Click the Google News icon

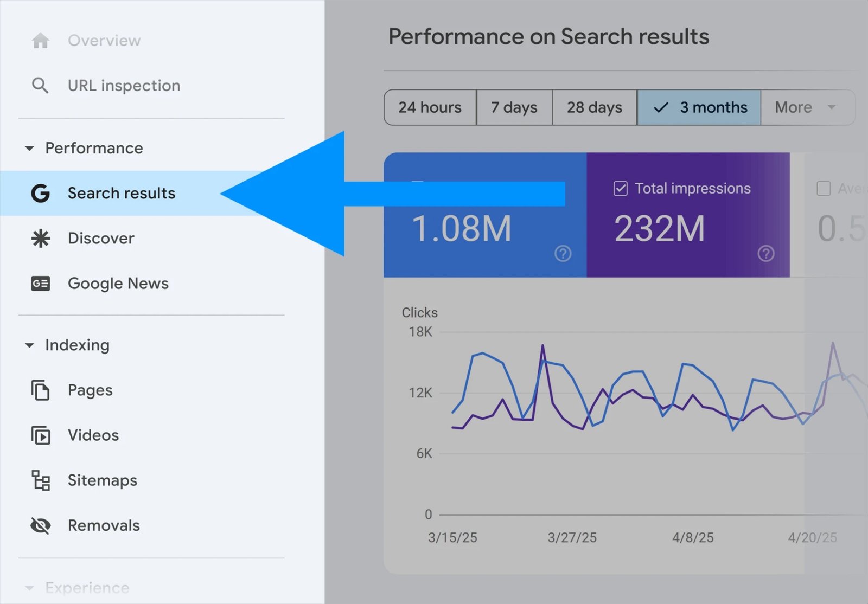point(41,284)
